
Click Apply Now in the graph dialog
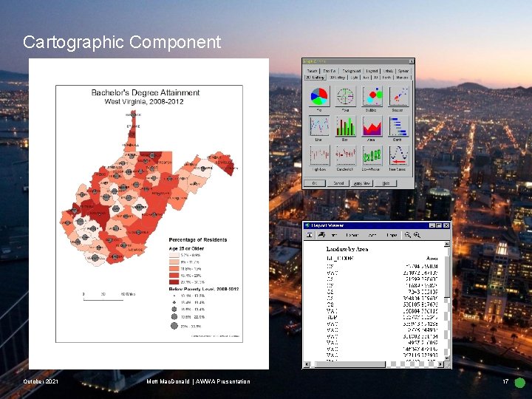(362, 183)
